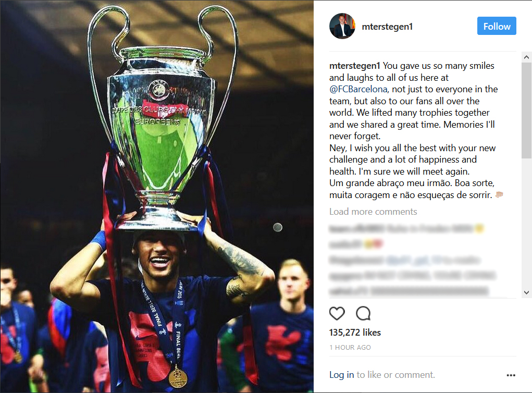This screenshot has height=393, width=532.
Task: Open the three-dot more options menu
Action: pyautogui.click(x=511, y=375)
